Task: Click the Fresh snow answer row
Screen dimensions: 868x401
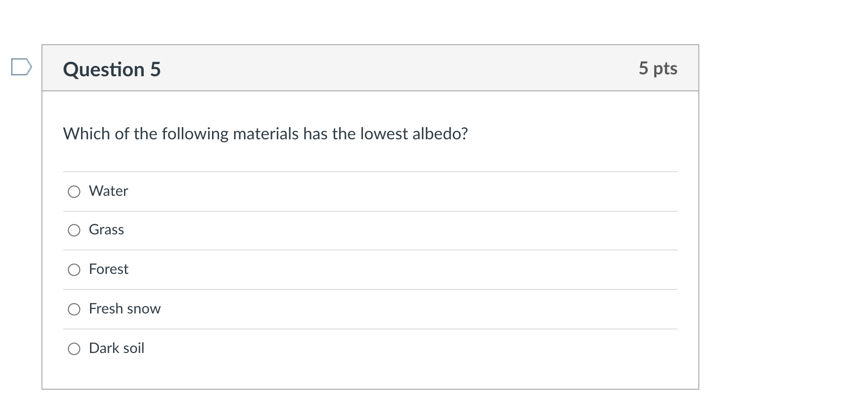Action: [124, 309]
